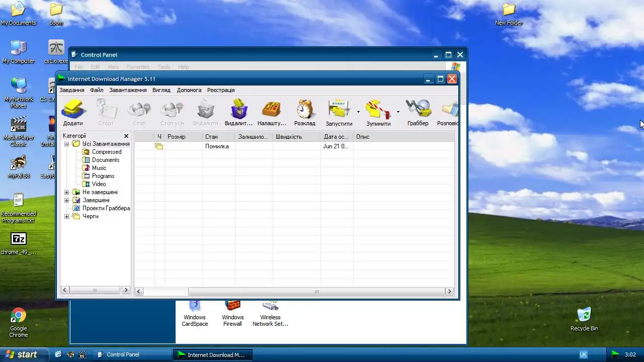644x362 pixels.
Task: Open dropdown arrow next to Запустити
Action: pos(358,112)
